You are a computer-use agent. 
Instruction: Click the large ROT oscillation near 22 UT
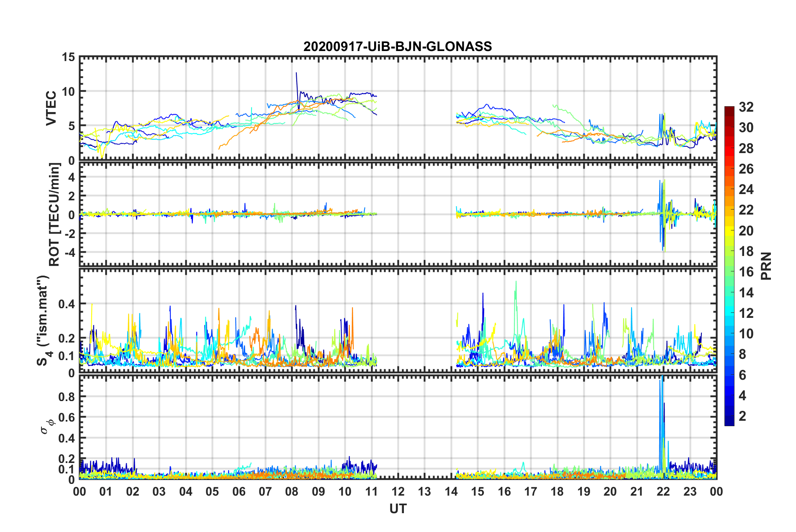[x=663, y=215]
